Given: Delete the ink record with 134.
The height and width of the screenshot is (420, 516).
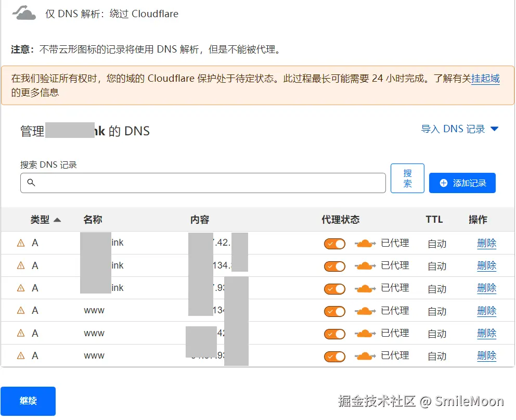Looking at the screenshot, I should [487, 265].
